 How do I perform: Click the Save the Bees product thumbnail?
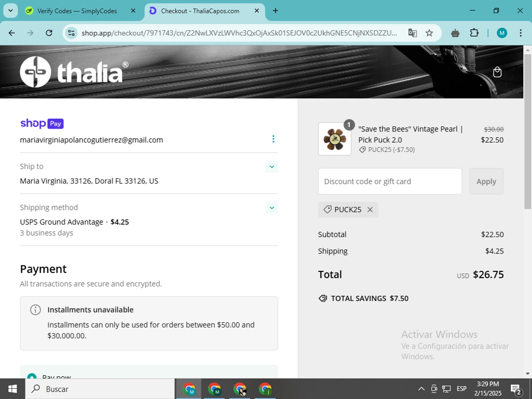click(334, 139)
